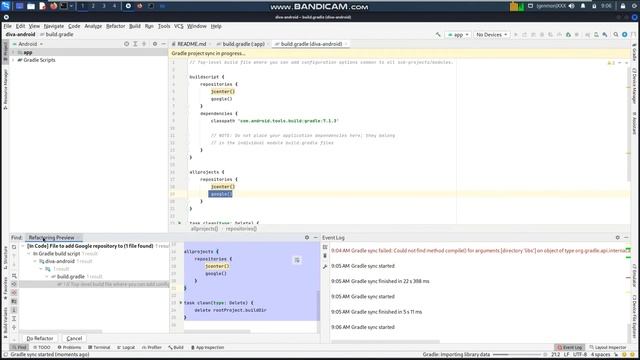
Task: Open the Layout Inspector button
Action: pyautogui.click(x=608, y=347)
